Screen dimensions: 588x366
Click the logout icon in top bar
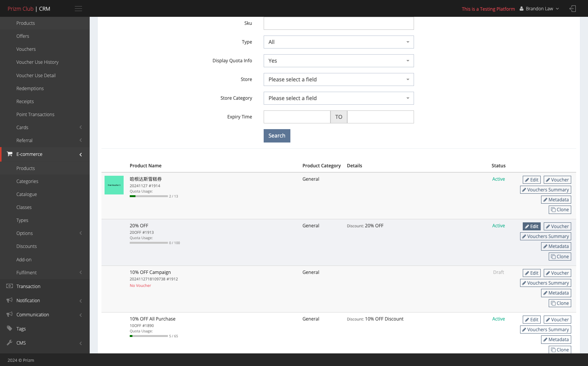pos(572,8)
